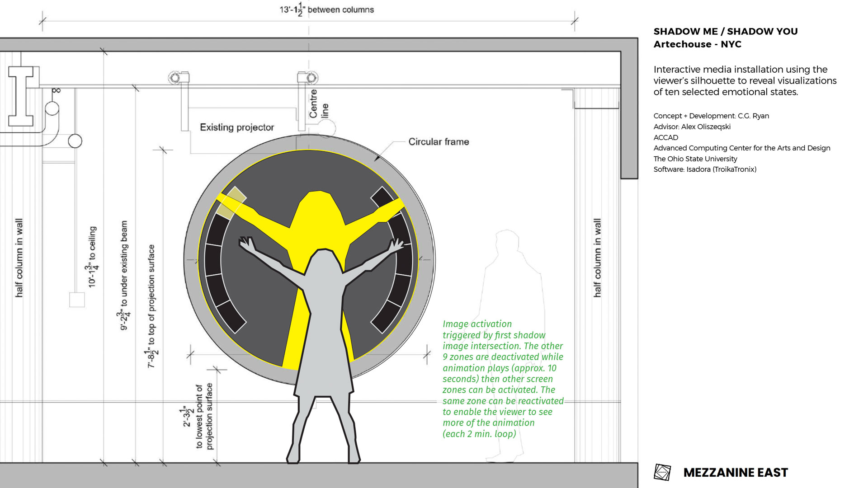Click the '13'-1½" between columns' dimension
Image resolution: width=868 pixels, height=488 pixels.
click(326, 10)
